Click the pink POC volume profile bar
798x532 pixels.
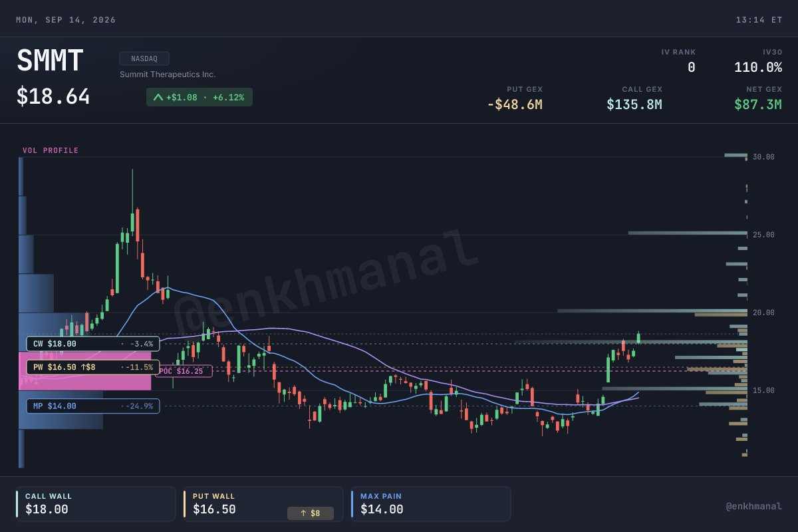click(x=85, y=371)
